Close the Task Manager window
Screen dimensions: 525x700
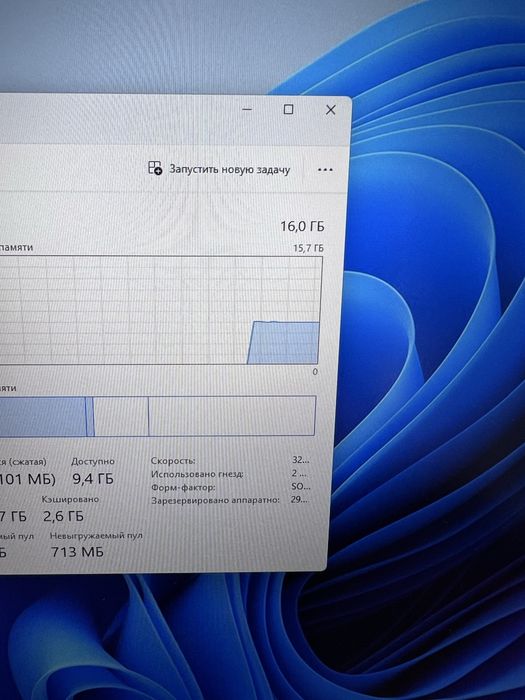tap(330, 110)
